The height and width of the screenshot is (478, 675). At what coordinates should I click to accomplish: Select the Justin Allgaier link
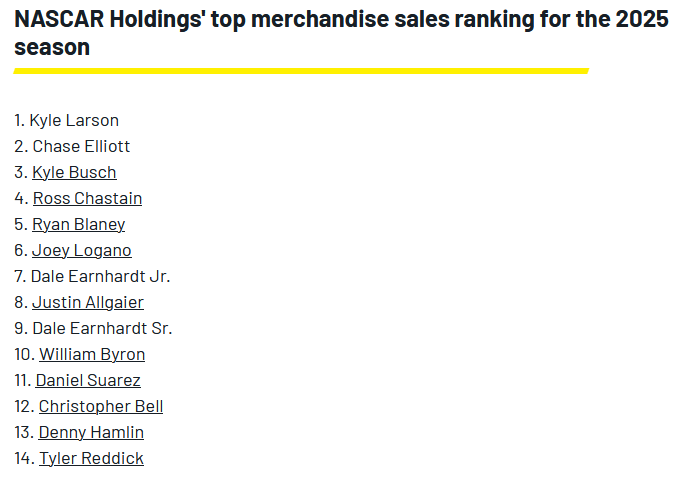87,302
